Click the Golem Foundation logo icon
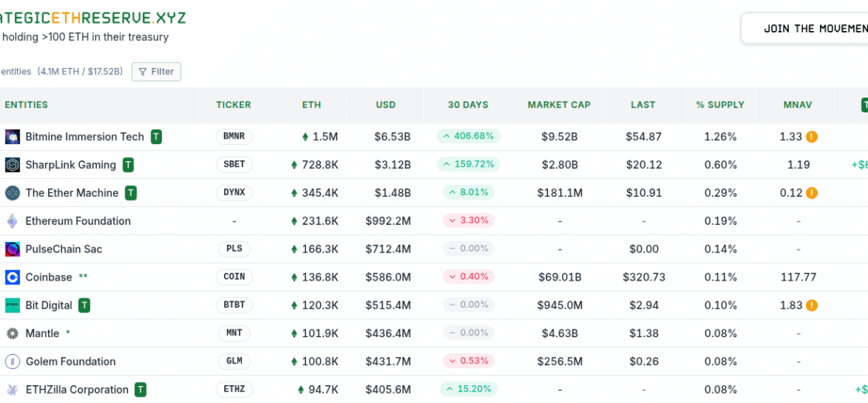The height and width of the screenshot is (403, 868). (x=12, y=361)
